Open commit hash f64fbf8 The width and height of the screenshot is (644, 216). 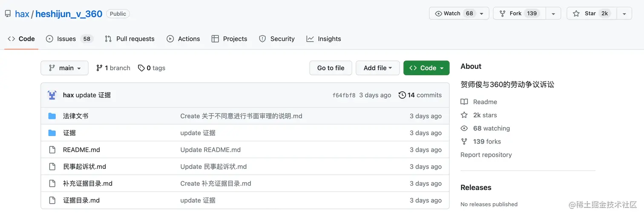(344, 95)
